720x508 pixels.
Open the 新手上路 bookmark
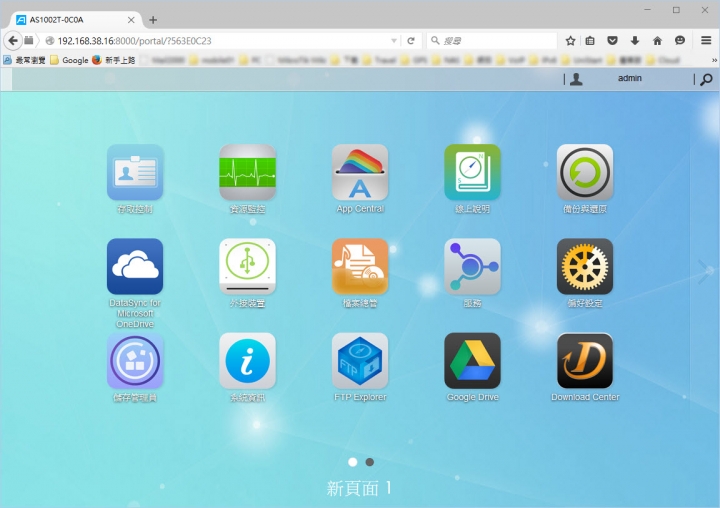click(114, 60)
